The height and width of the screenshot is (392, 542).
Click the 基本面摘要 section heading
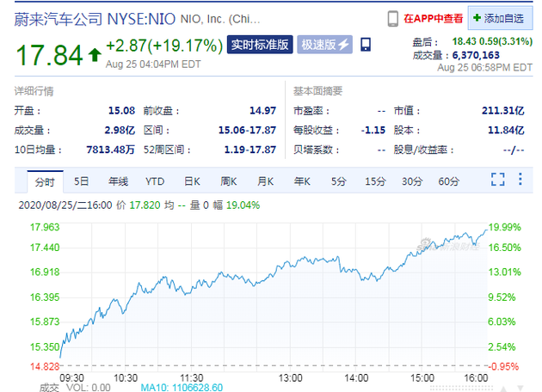click(317, 91)
